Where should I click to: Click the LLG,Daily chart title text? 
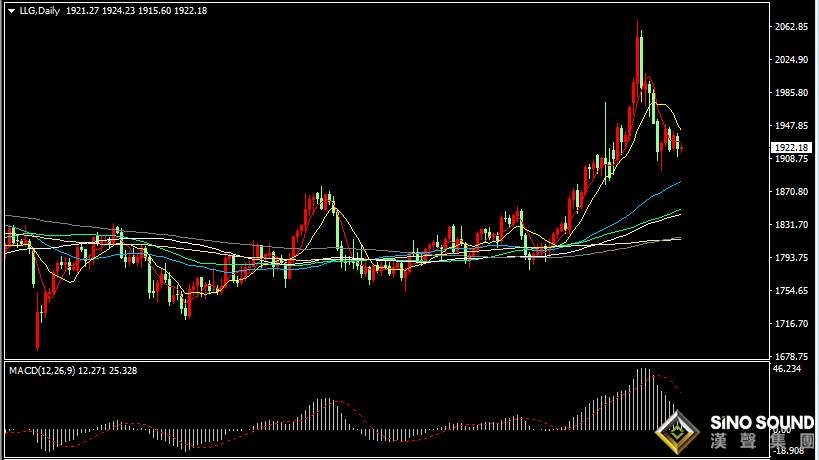click(x=40, y=11)
